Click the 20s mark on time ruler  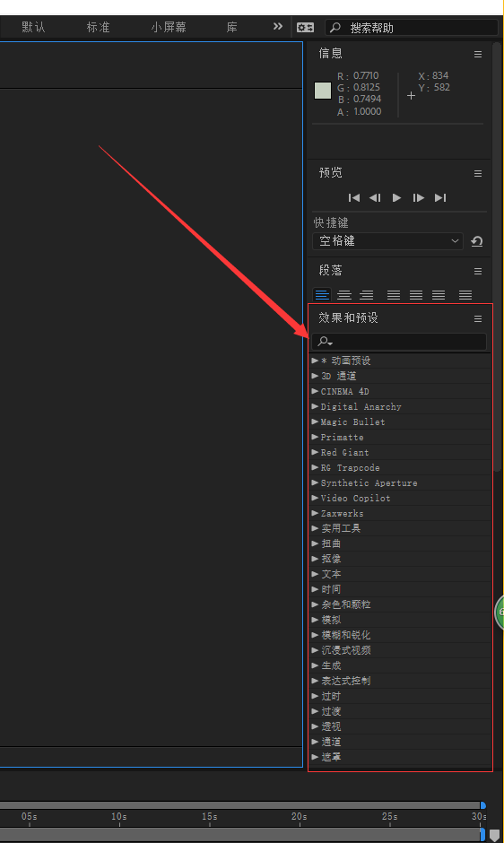tap(299, 816)
